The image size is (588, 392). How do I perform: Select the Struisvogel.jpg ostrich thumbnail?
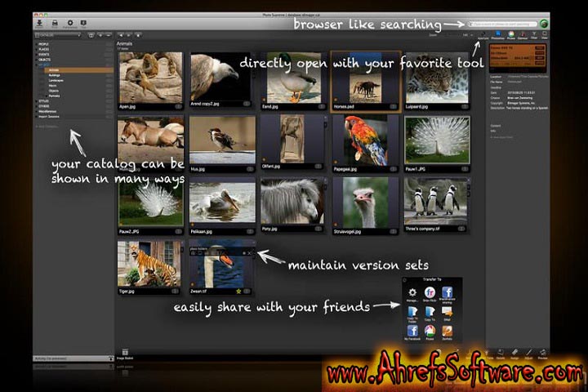365,207
